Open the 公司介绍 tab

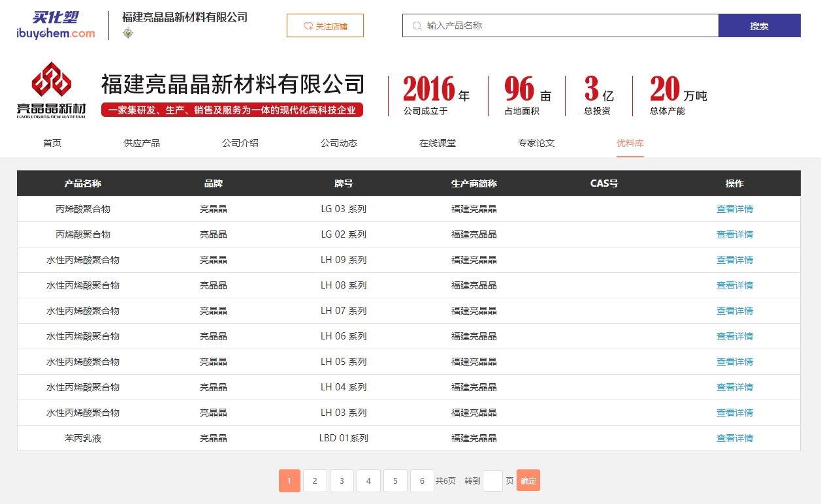[x=240, y=143]
